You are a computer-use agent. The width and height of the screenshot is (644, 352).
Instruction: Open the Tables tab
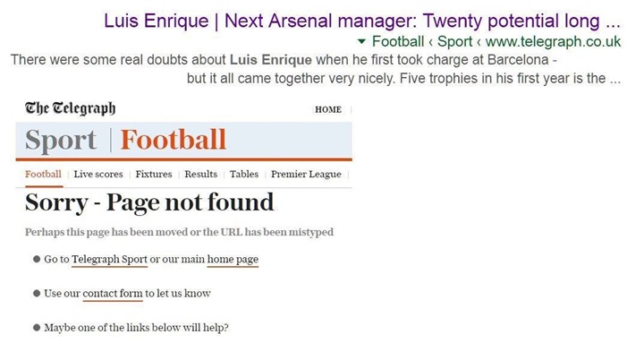[x=244, y=174]
